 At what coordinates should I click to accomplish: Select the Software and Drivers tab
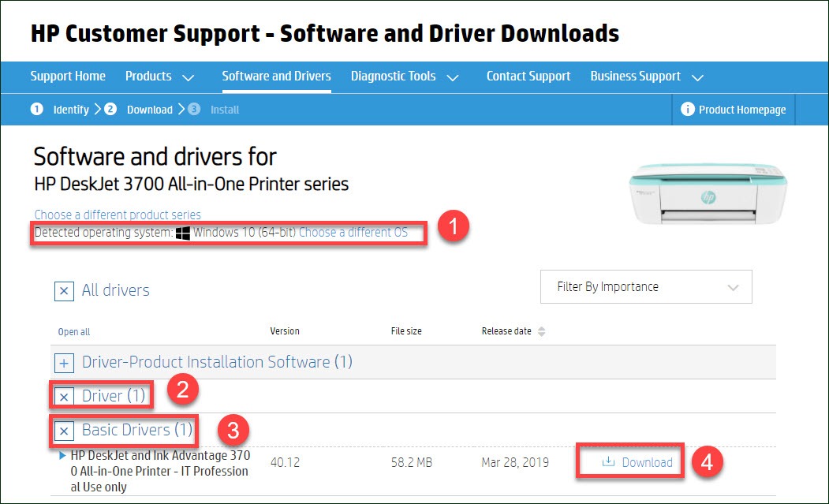(277, 77)
